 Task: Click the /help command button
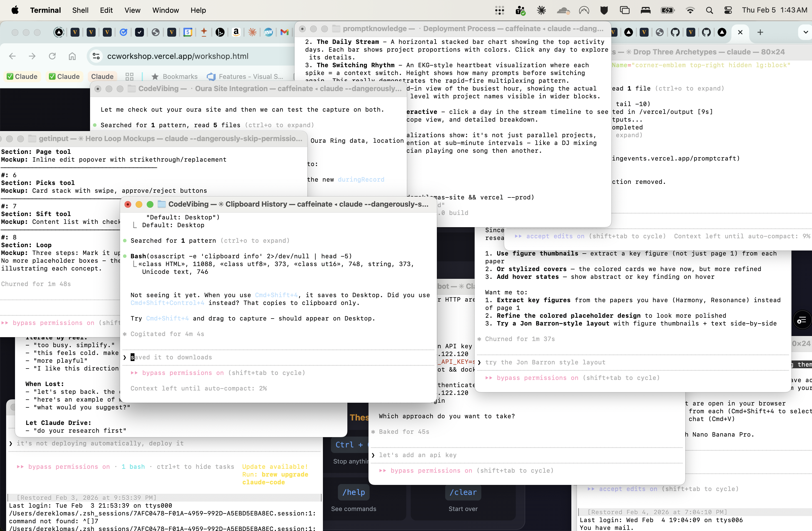(x=353, y=492)
